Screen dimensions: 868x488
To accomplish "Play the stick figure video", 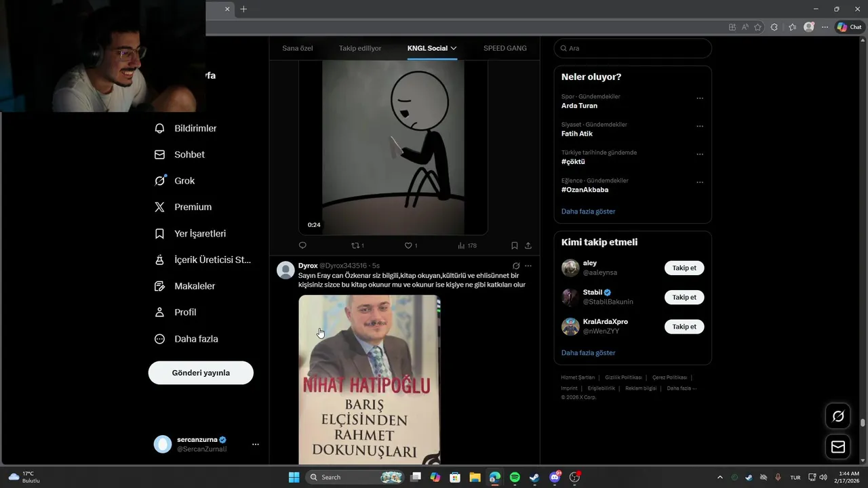I will (x=393, y=147).
